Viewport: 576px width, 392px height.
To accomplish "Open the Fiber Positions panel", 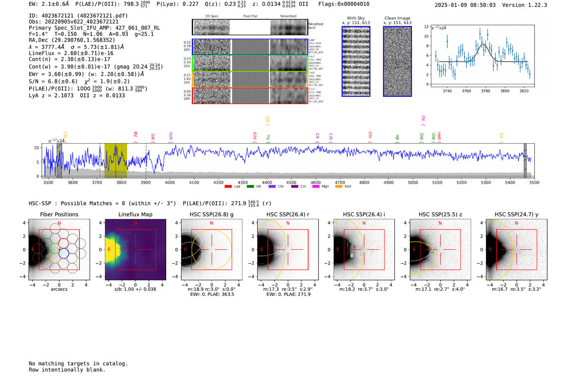I will (59, 250).
